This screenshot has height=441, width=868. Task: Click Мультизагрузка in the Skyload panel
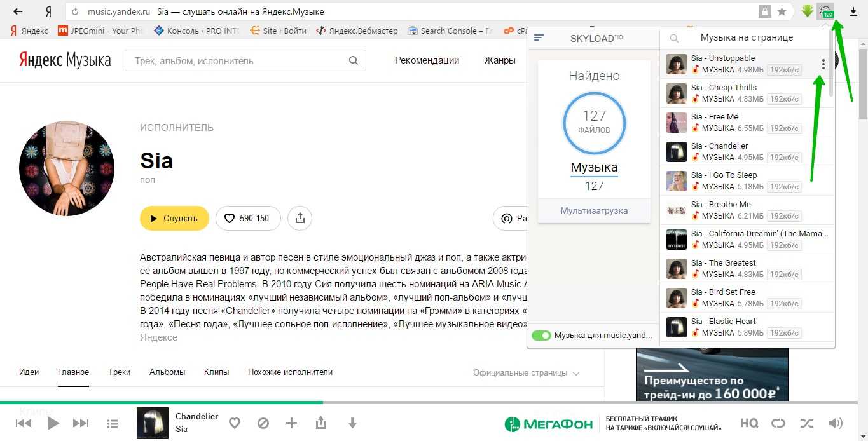pyautogui.click(x=594, y=210)
